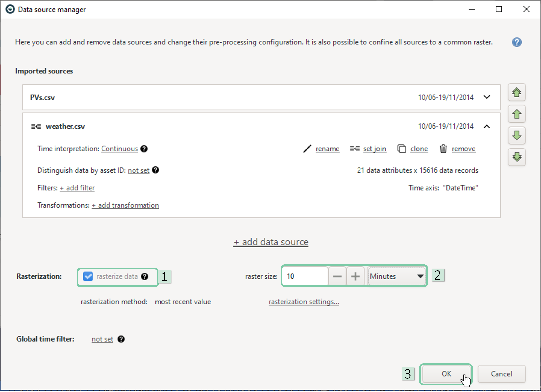Open the Continuous time interpretation link
This screenshot has height=392, width=541.
[x=119, y=149]
